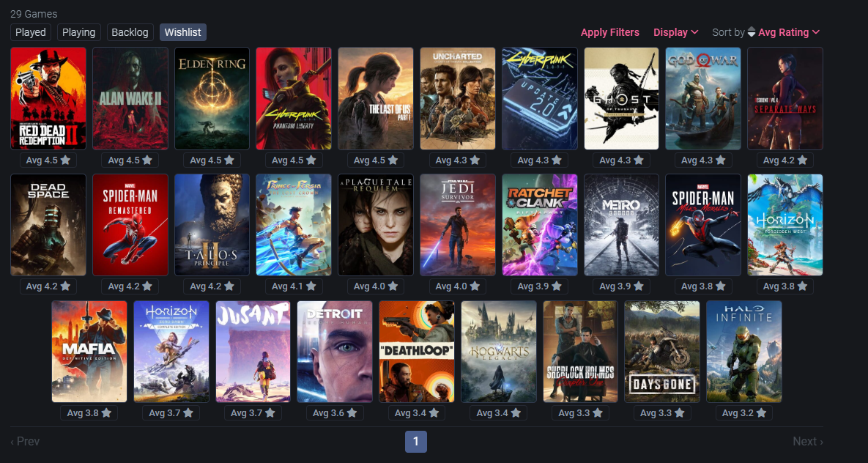
Task: Click the star icon under Red Dead Redemption II
Action: tap(65, 160)
